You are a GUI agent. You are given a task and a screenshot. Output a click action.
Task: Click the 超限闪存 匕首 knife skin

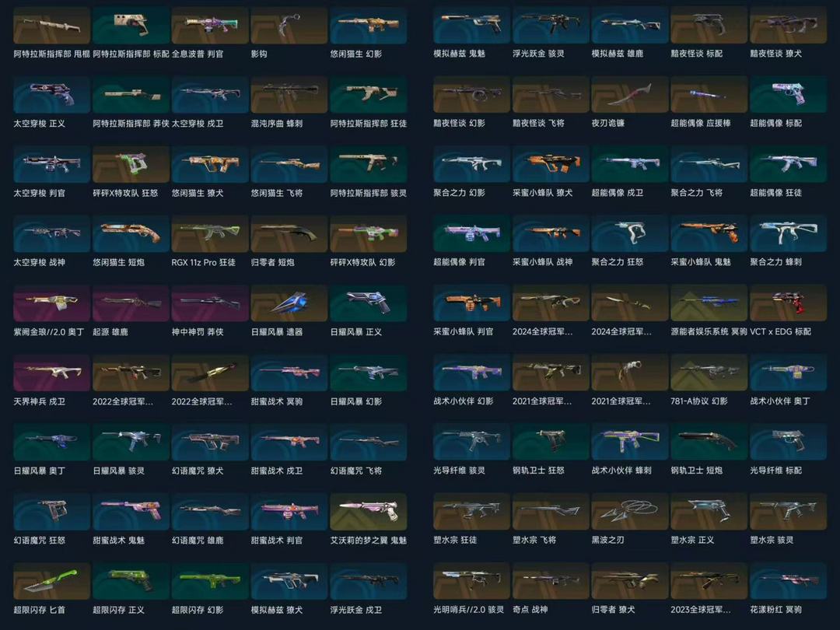click(x=51, y=582)
